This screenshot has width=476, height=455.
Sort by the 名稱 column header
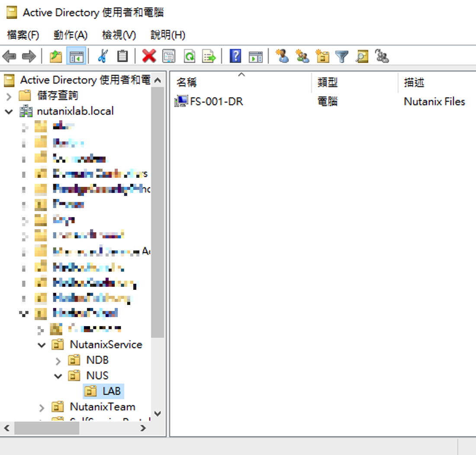tap(241, 82)
